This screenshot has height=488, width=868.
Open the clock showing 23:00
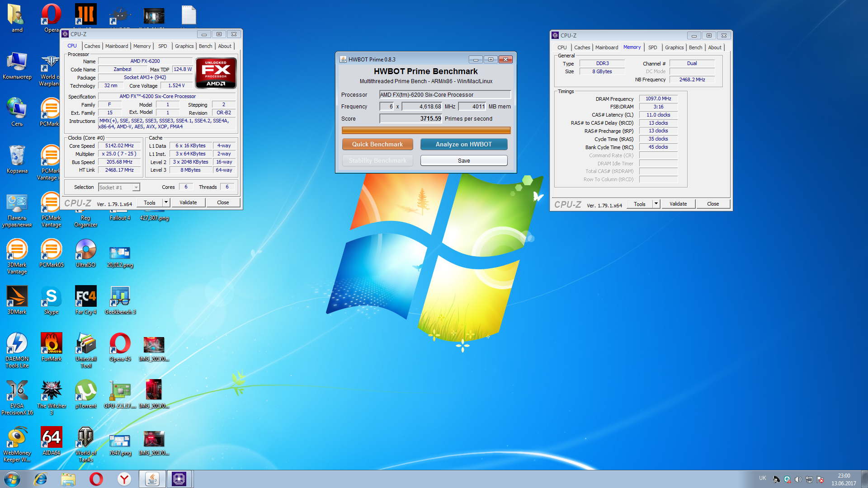(x=844, y=479)
